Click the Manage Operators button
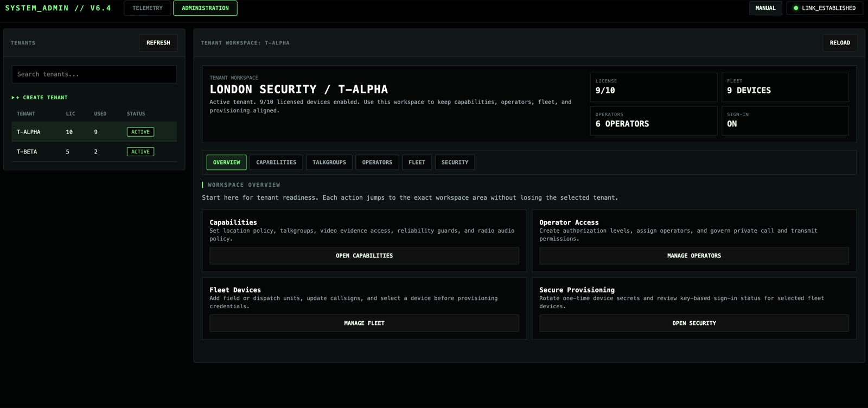This screenshot has width=868, height=408. [694, 256]
